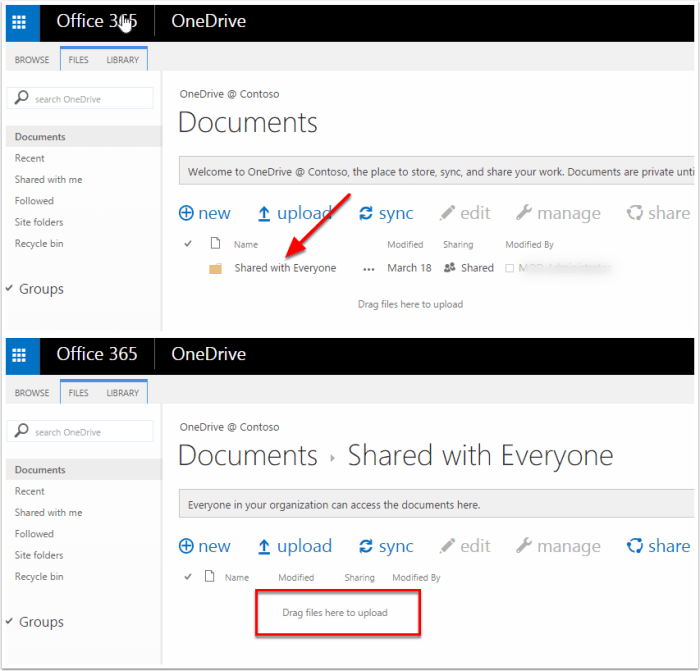Click OneDrive header label in bottom panel
700x671 pixels.
(208, 354)
